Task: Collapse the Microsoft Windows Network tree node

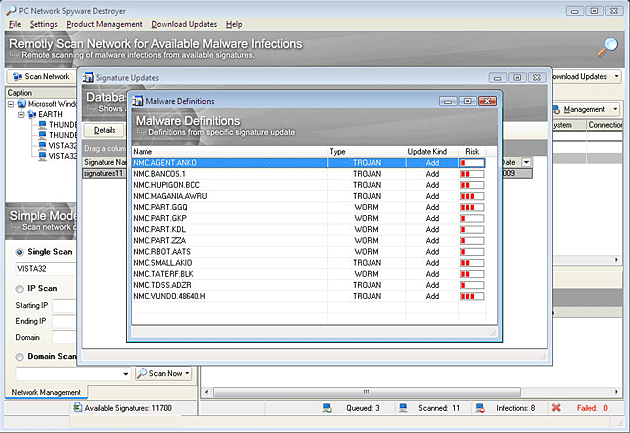Action: pyautogui.click(x=12, y=104)
